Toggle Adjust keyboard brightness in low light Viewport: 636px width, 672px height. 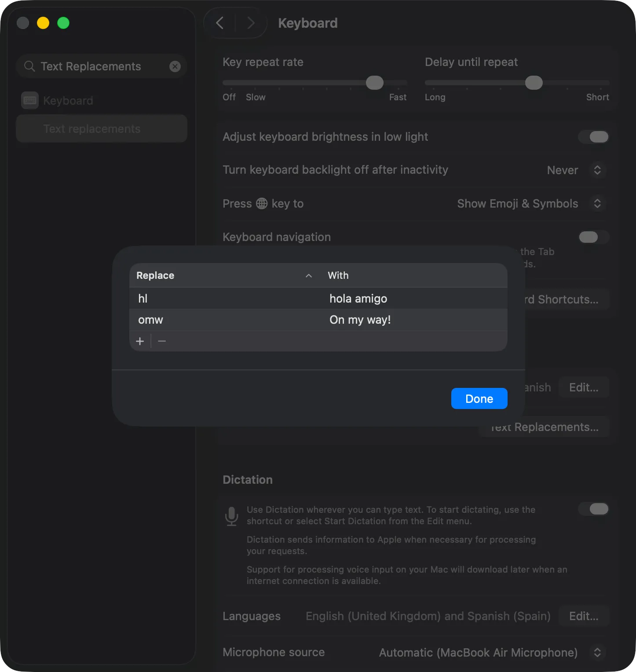point(594,137)
